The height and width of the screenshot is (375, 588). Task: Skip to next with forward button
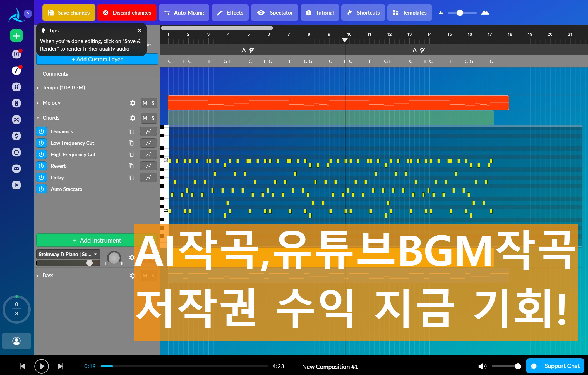[60, 366]
